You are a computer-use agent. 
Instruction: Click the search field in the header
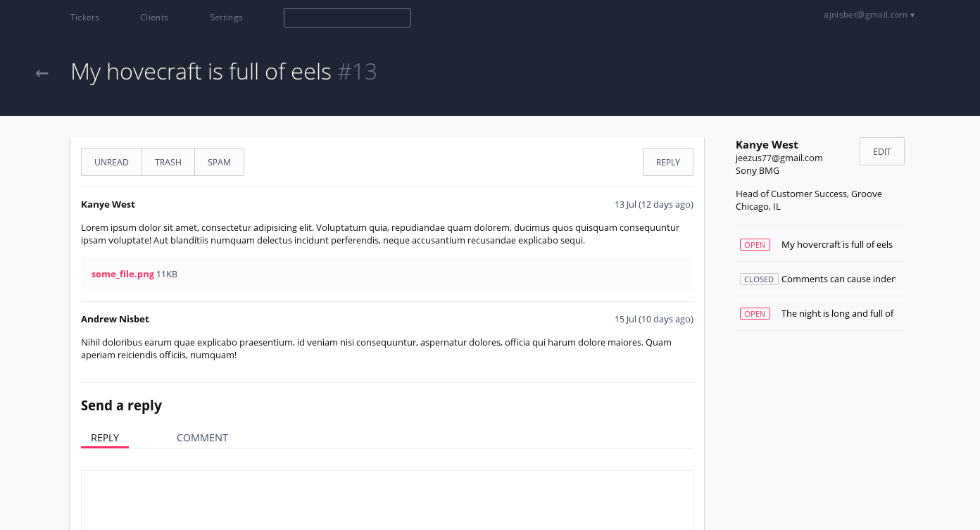(347, 18)
